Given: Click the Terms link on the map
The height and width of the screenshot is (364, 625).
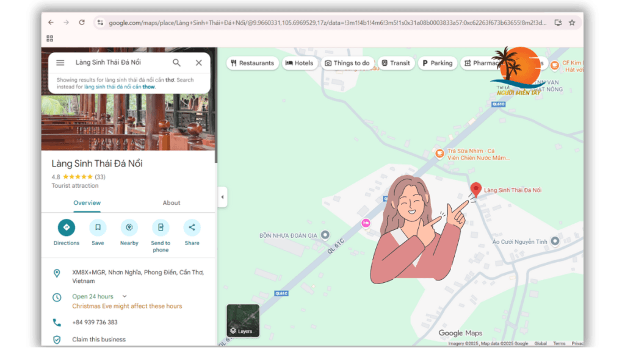Looking at the screenshot, I should coord(559,343).
